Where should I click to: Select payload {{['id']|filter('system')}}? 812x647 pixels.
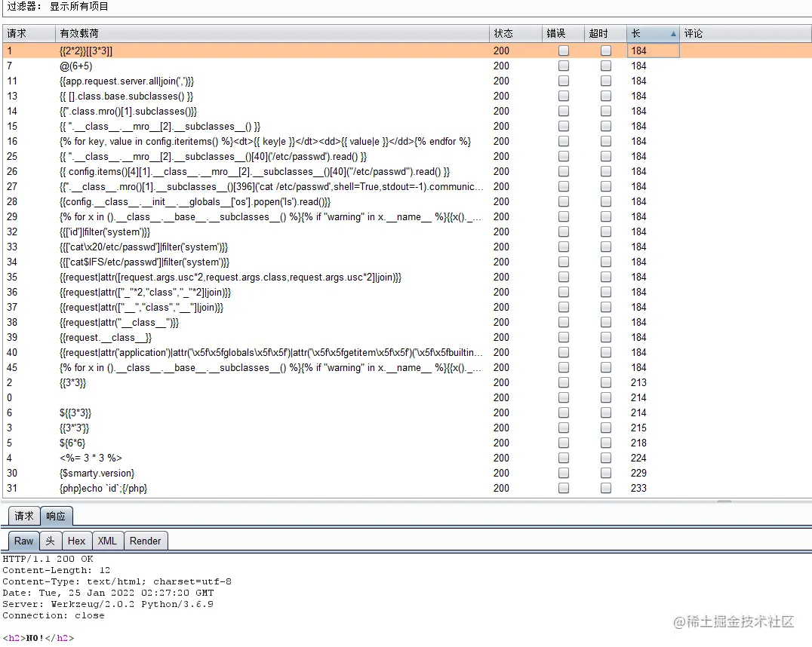[406, 232]
